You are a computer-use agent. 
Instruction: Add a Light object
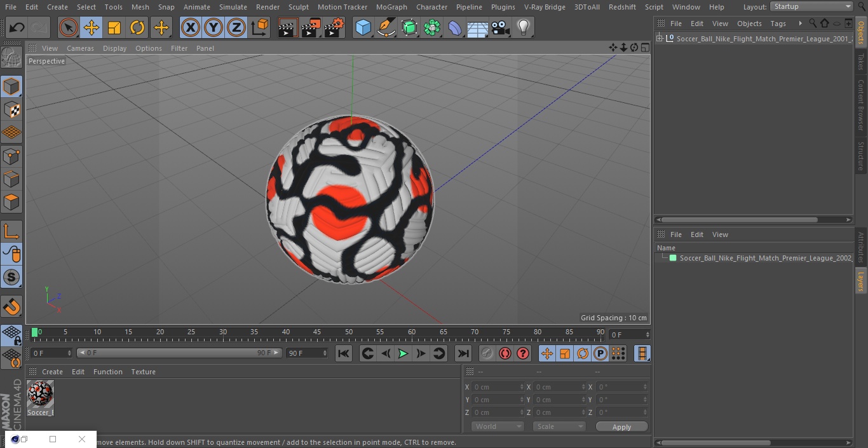tap(524, 28)
